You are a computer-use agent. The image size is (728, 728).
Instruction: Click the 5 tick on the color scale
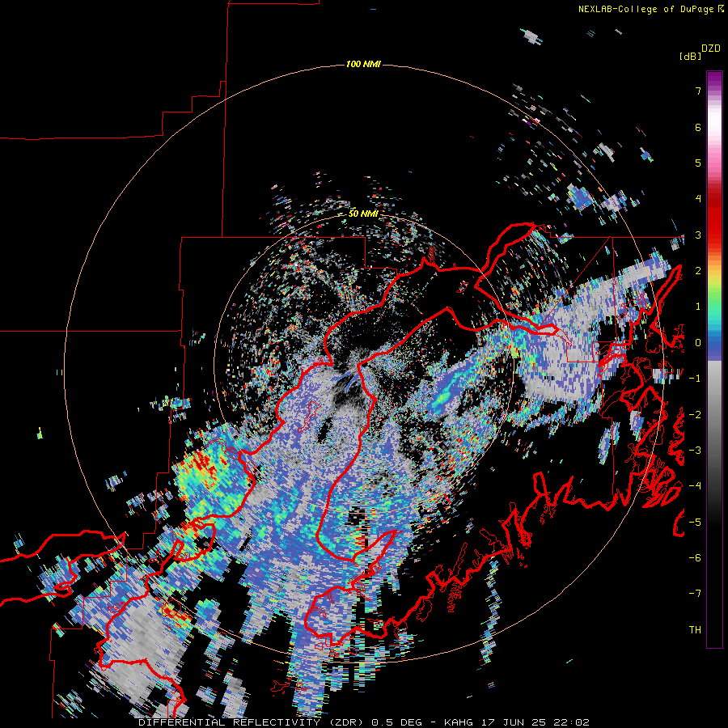click(x=698, y=163)
